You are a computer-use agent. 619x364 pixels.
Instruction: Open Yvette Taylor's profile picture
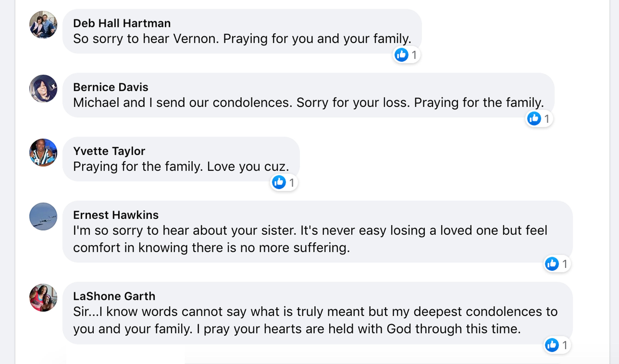point(43,152)
